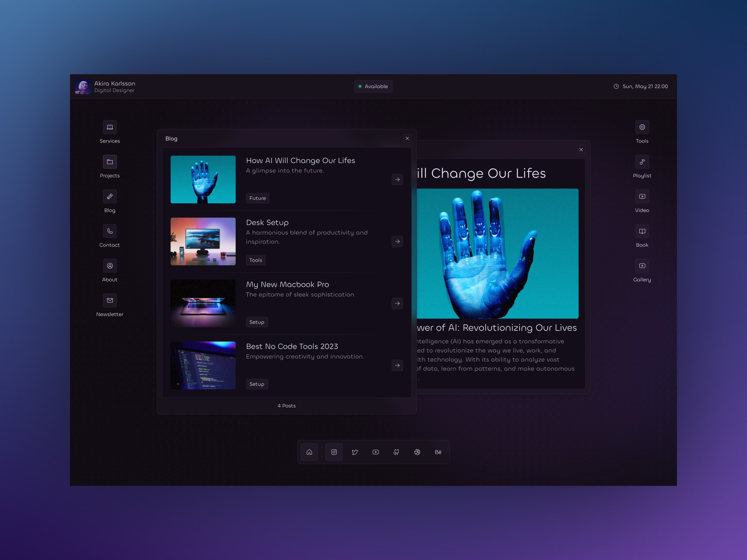Select the Contact icon in left sidebar
Screen dimensions: 747x560
[110, 231]
